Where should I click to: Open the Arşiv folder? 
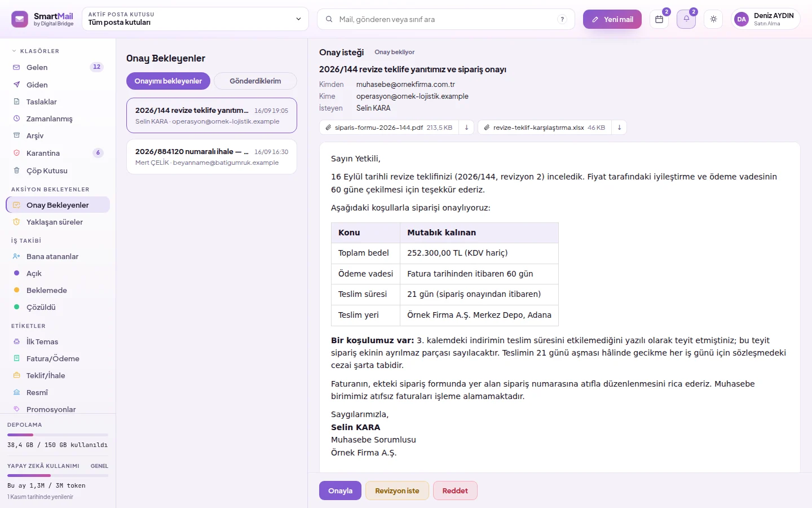(58, 135)
